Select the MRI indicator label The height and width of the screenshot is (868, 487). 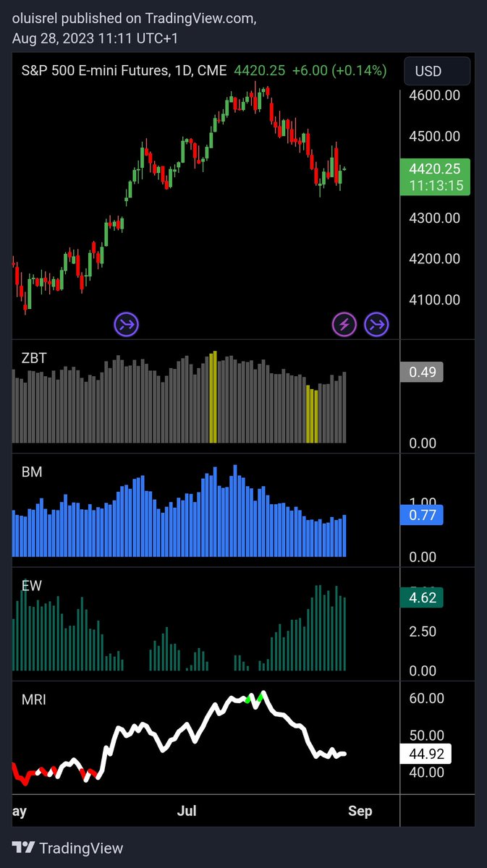[x=34, y=699]
